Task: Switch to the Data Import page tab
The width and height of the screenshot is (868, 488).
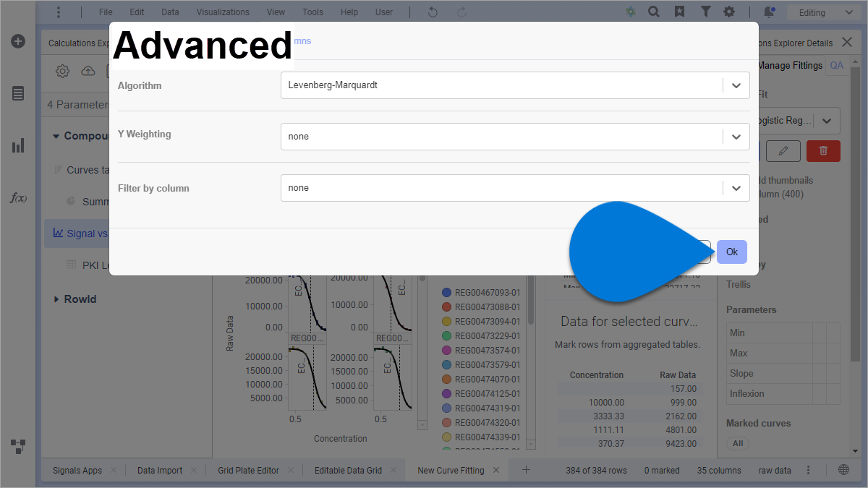Action: pyautogui.click(x=160, y=471)
